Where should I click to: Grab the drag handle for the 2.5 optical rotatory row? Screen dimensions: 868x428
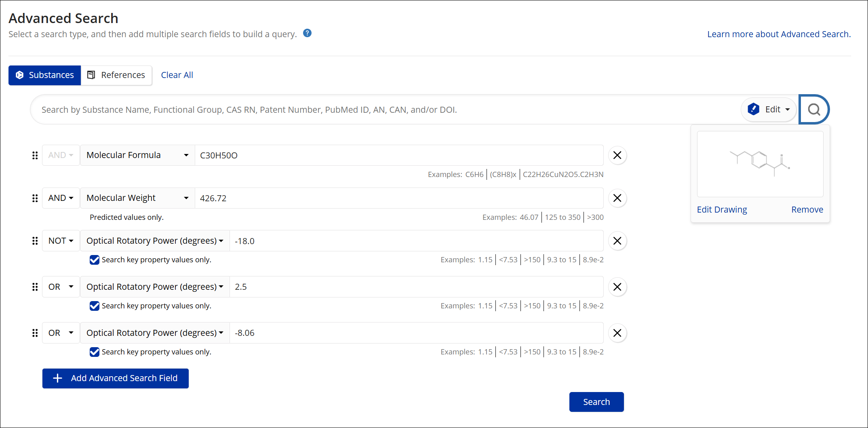point(35,287)
